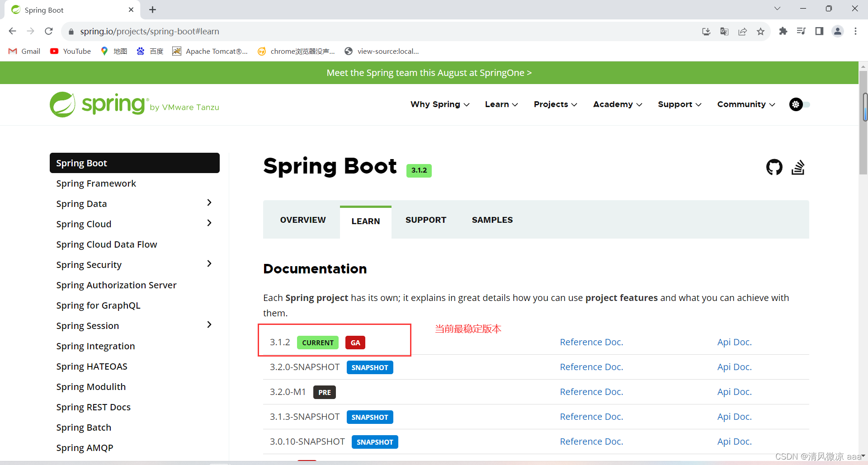Expand Spring Data submenu chevron
868x465 pixels.
(x=209, y=202)
